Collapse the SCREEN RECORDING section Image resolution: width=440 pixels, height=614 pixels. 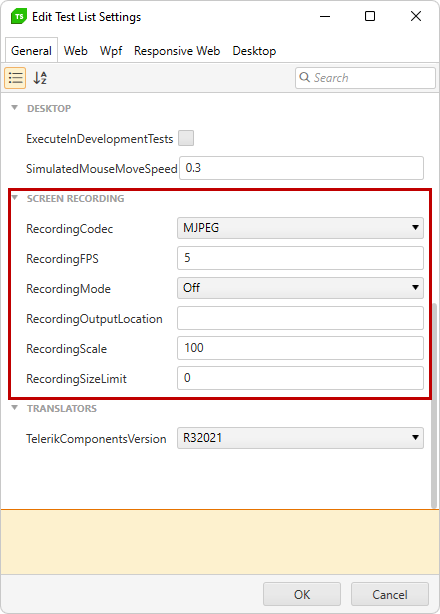coord(15,198)
